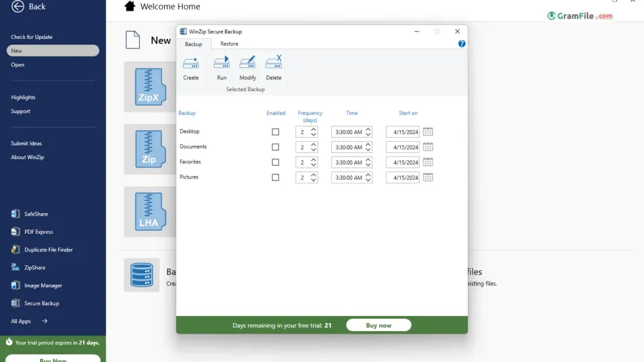Enable the Pictures backup checkbox
The width and height of the screenshot is (644, 362).
(275, 177)
